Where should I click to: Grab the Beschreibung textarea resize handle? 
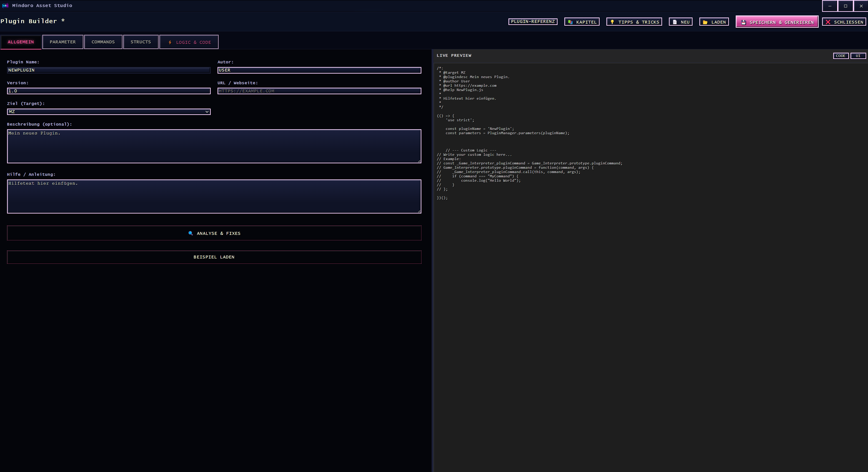pos(419,161)
